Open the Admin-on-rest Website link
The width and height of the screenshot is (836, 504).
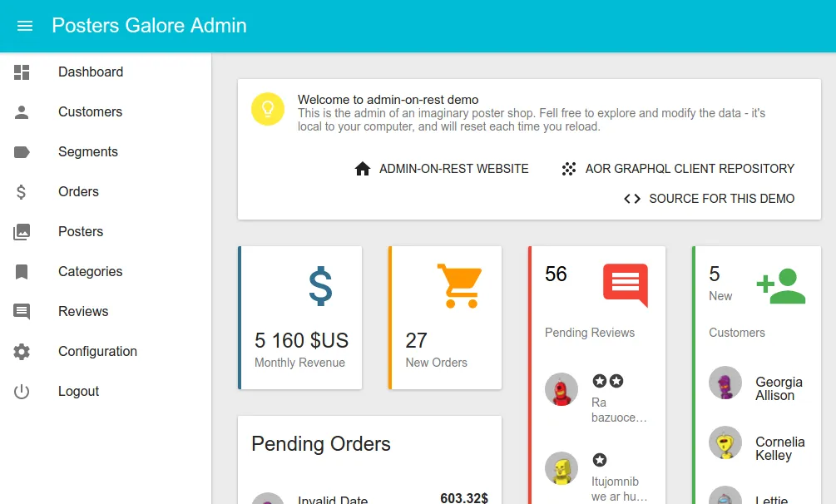pyautogui.click(x=442, y=169)
